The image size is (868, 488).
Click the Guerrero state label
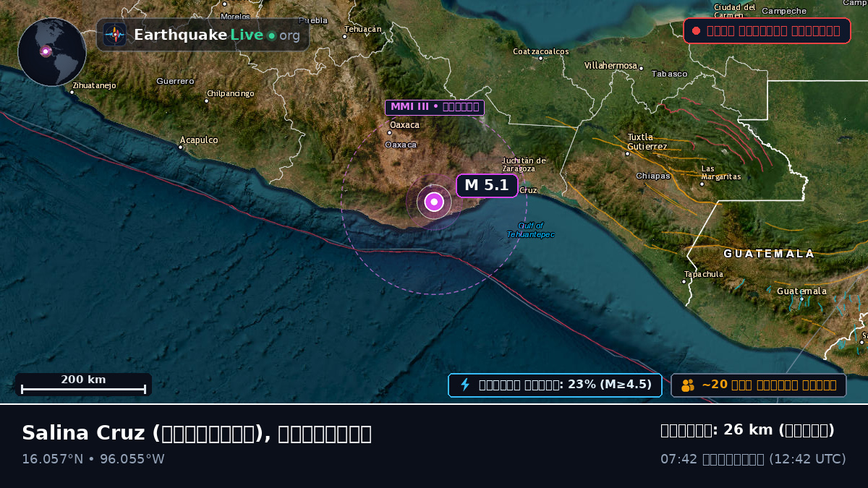[175, 81]
